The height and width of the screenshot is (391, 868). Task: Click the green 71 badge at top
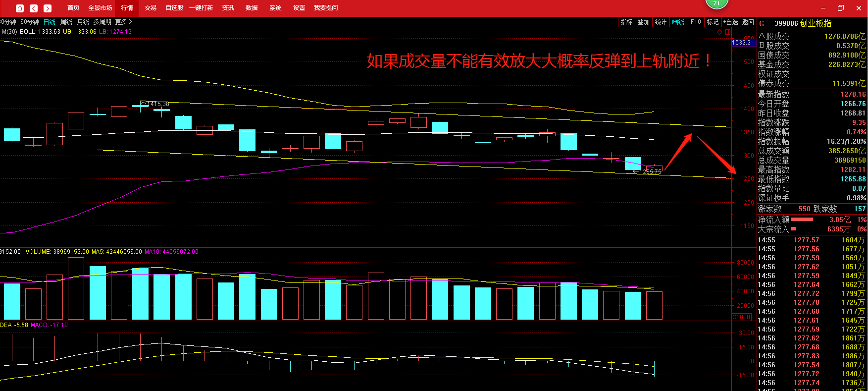716,3
